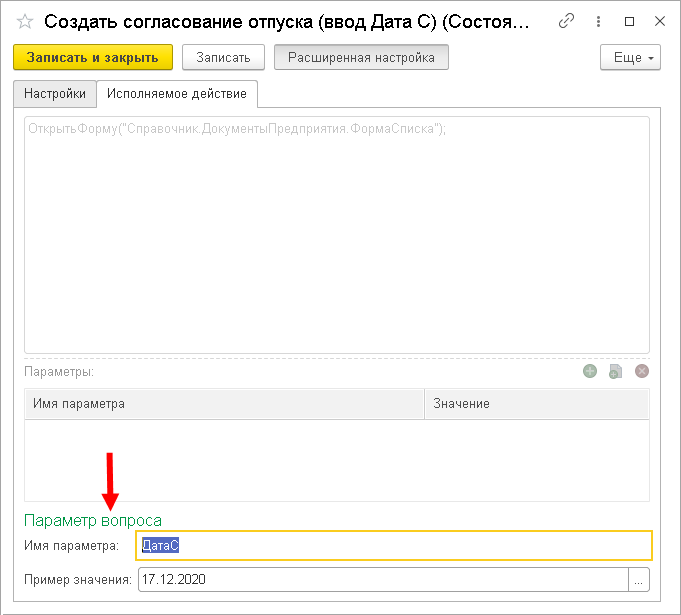
Task: Open the three-dot window menu
Action: [x=599, y=20]
